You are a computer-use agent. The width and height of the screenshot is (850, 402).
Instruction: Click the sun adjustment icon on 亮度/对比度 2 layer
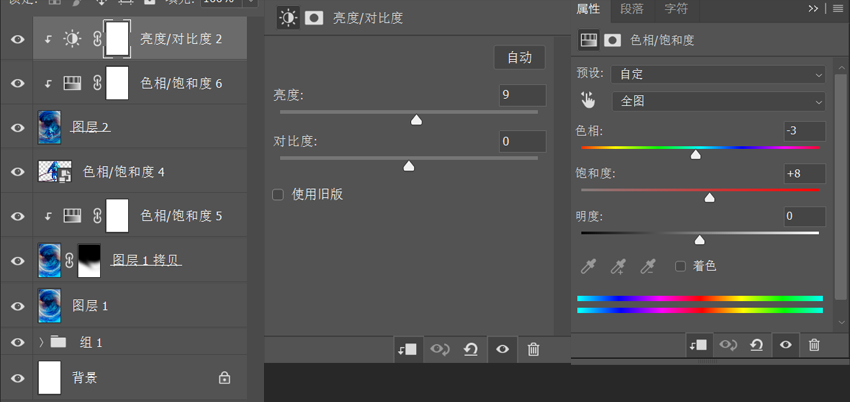(x=72, y=38)
